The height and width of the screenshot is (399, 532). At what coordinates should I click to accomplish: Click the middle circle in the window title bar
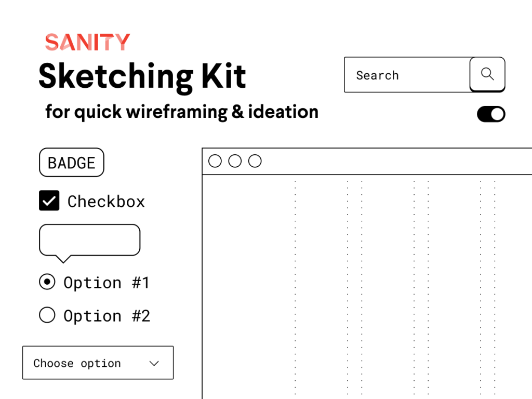click(235, 161)
